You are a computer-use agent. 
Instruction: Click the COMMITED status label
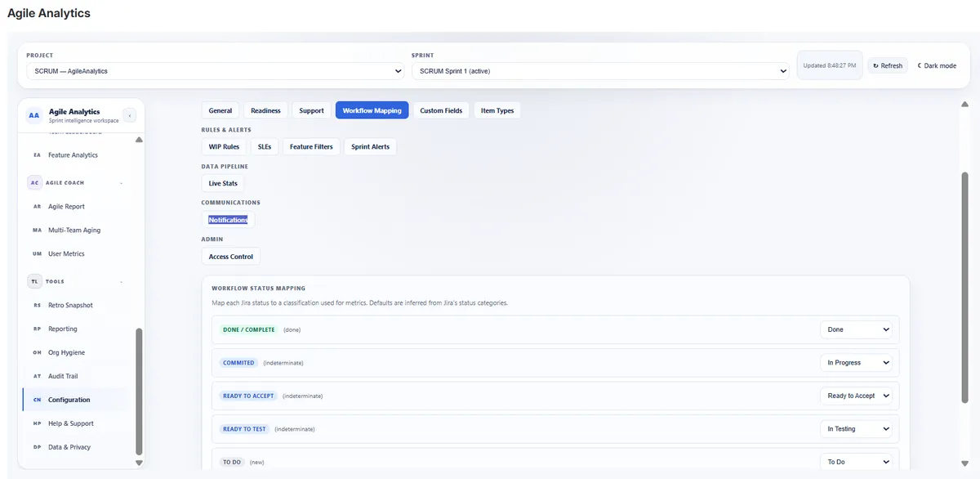[238, 363]
